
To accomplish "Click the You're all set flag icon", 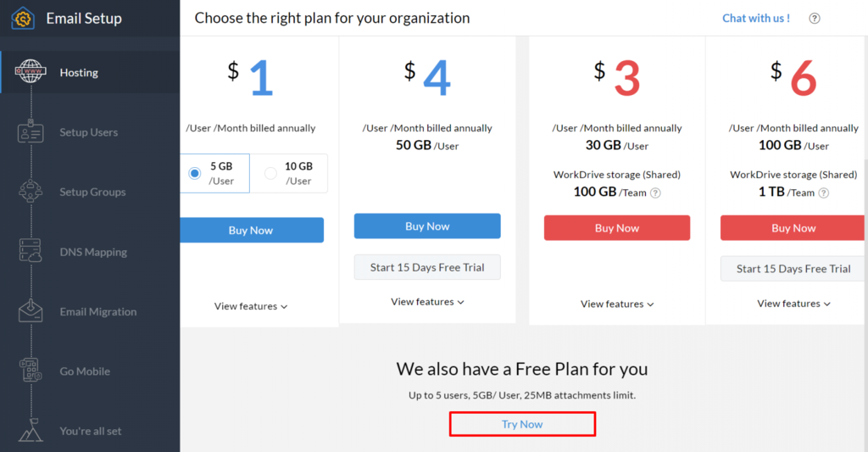I will (31, 430).
